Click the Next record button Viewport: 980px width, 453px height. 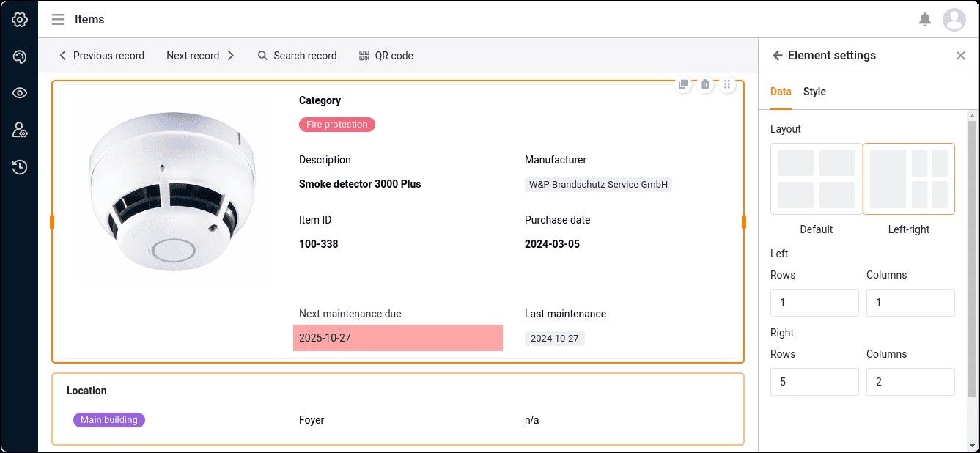200,56
